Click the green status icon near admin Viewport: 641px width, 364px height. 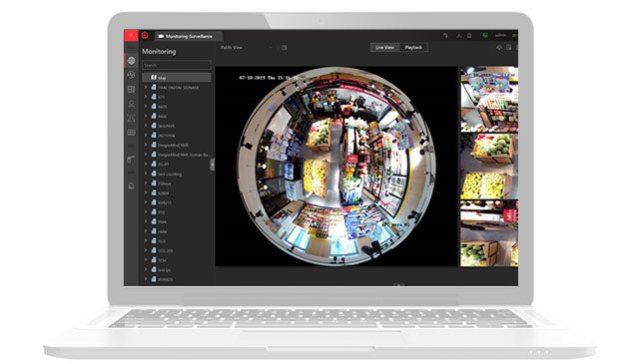point(485,36)
